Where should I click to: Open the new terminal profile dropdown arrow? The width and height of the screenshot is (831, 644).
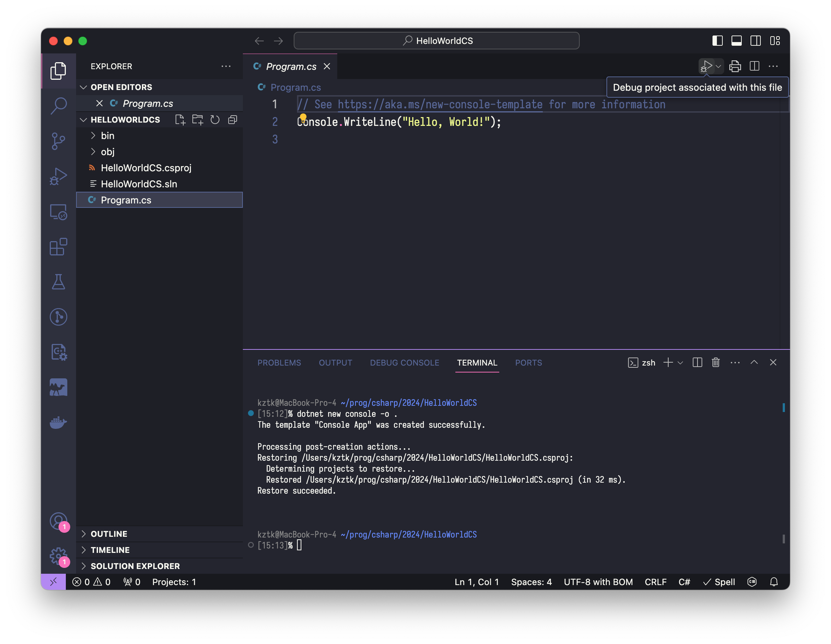(x=680, y=362)
